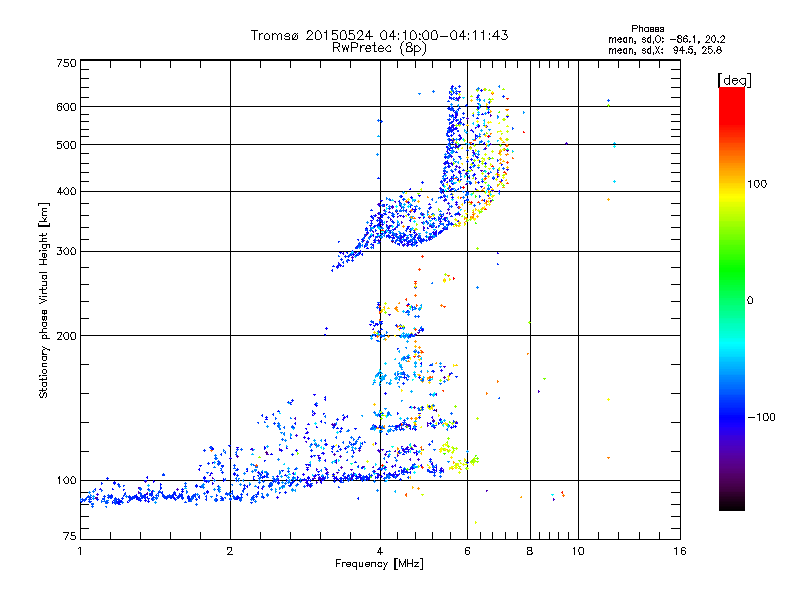Click y-axis tick label '400'
This screenshot has width=800, height=600.
[66, 192]
